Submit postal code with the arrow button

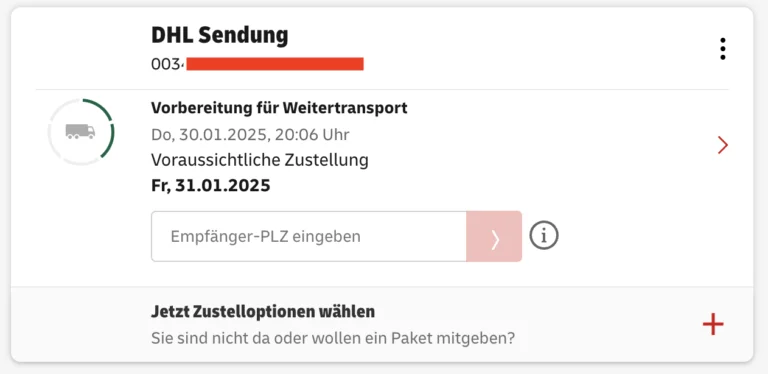click(494, 236)
